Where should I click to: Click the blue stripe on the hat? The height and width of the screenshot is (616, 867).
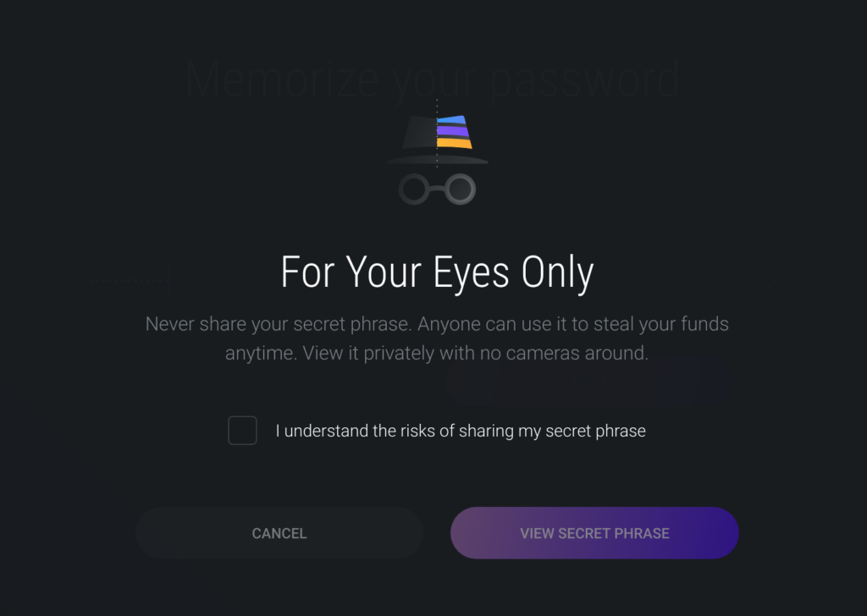point(451,119)
